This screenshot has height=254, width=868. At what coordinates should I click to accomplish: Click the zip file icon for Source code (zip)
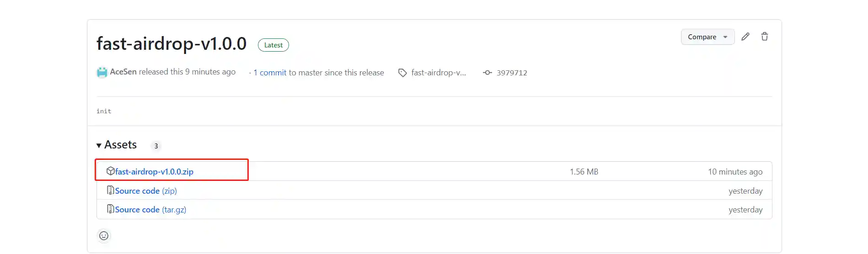click(x=110, y=190)
